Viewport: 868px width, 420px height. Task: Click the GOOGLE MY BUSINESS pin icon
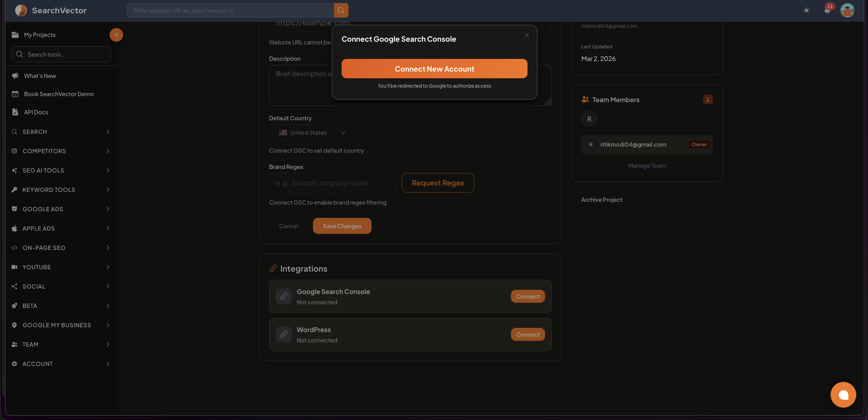(x=14, y=325)
